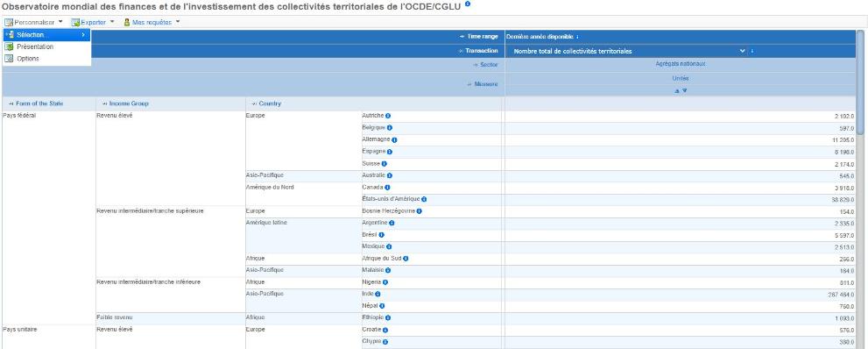Sort Unités column ascending arrow

[677, 91]
